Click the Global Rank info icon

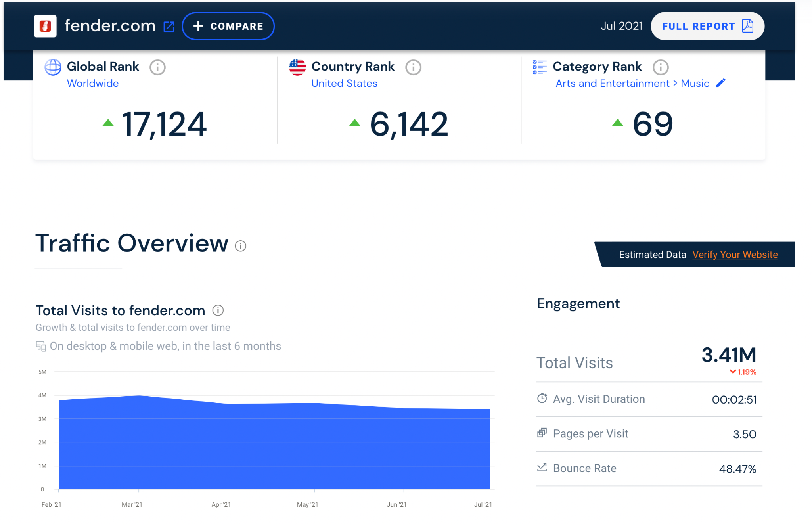coord(157,67)
